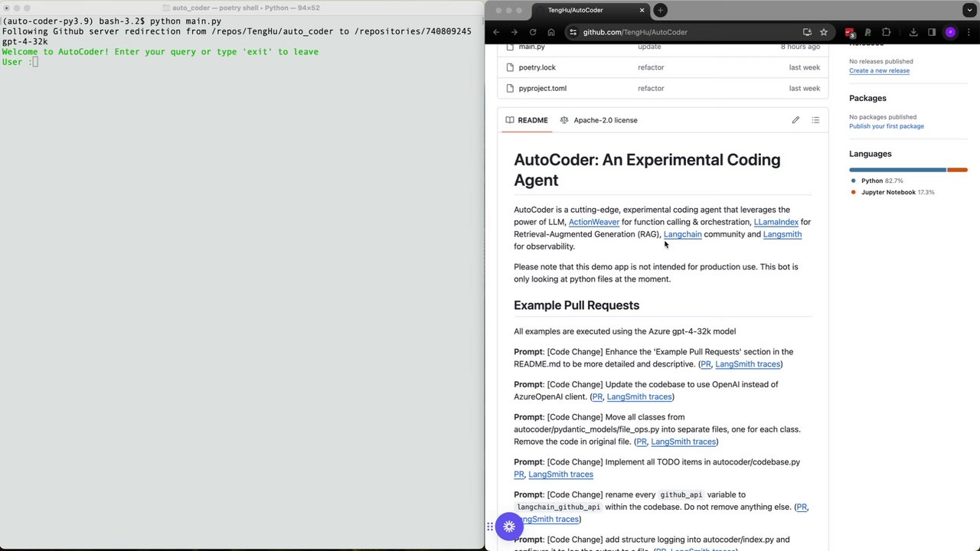Click the blue Python language bar segment
The width and height of the screenshot is (980, 551).
[x=897, y=169]
